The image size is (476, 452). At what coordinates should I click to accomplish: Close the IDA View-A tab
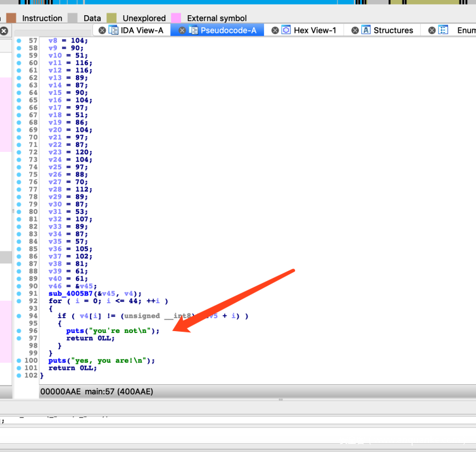tap(103, 30)
